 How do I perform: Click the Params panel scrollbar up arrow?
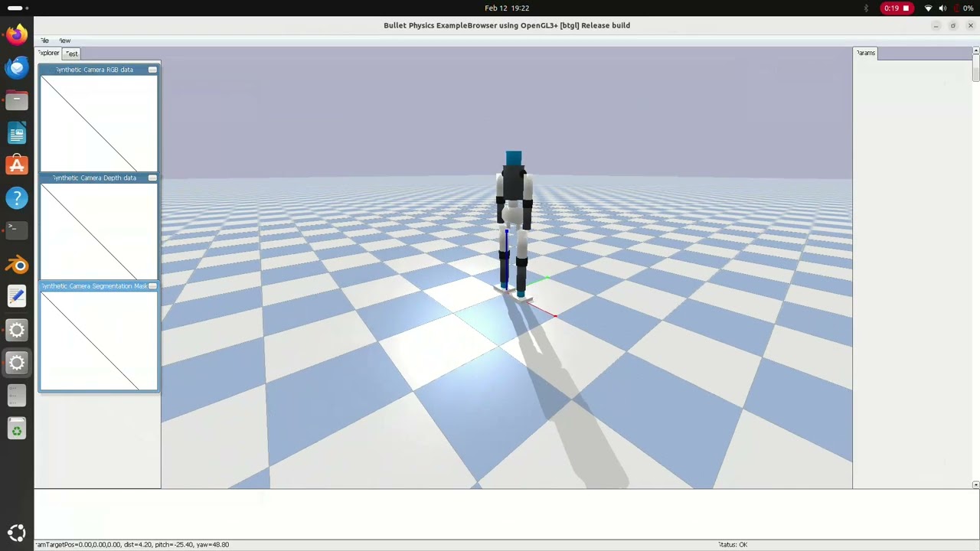(x=975, y=51)
